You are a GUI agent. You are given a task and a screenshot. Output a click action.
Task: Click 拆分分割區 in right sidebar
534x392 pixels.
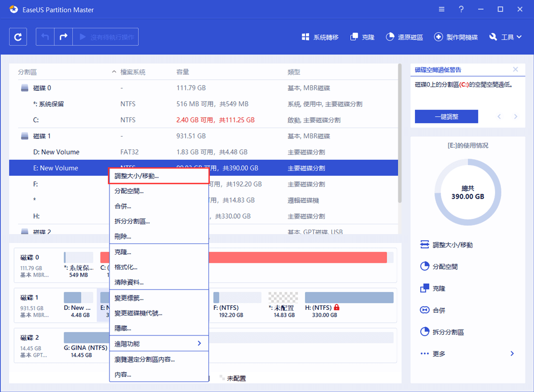[x=442, y=332]
